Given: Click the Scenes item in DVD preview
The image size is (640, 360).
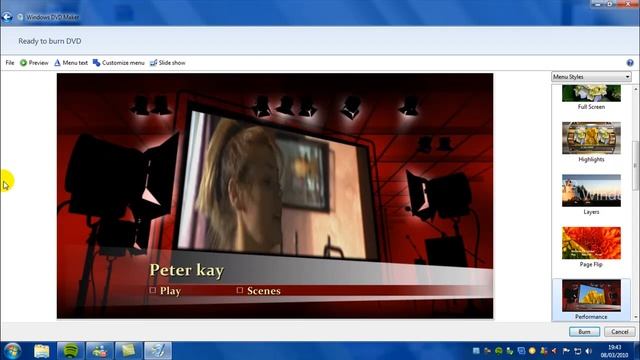Looking at the screenshot, I should [259, 291].
